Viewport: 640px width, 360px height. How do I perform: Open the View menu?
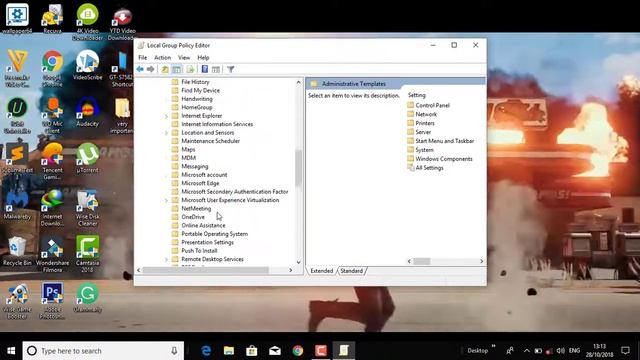coord(184,58)
